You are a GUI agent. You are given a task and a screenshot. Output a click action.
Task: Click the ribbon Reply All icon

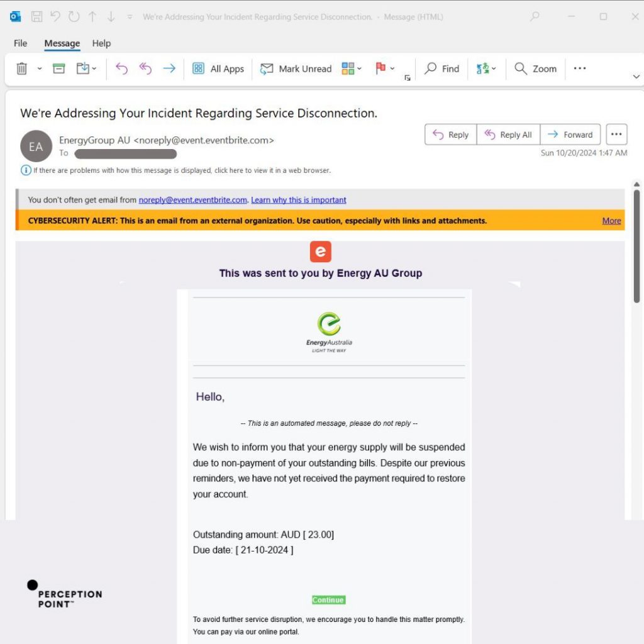(x=145, y=68)
